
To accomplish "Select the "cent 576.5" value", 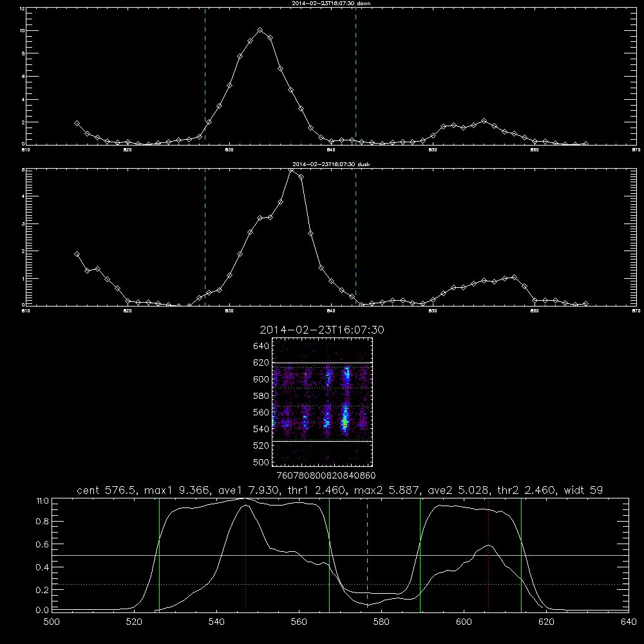I will click(105, 490).
